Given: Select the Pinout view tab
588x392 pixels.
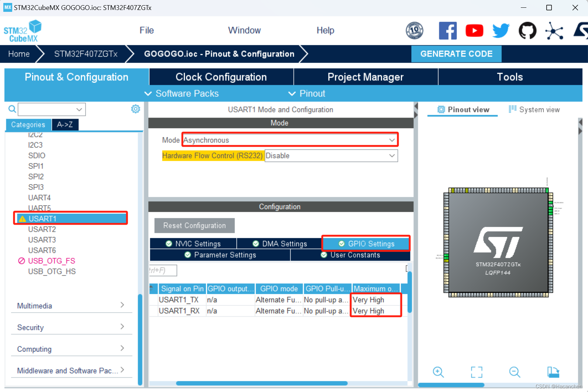Looking at the screenshot, I should tap(463, 110).
